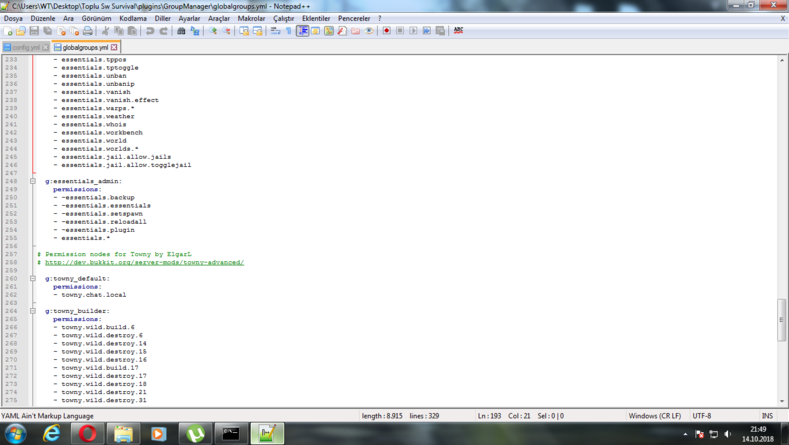Start macro recording with red button

(386, 31)
